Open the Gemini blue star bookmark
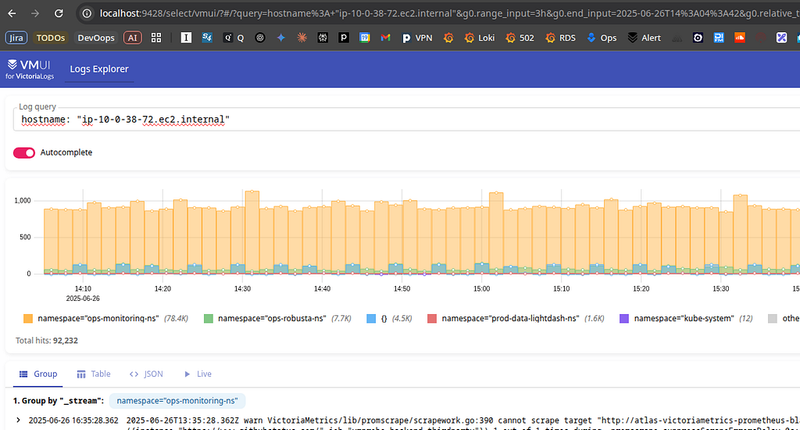 pyautogui.click(x=281, y=38)
